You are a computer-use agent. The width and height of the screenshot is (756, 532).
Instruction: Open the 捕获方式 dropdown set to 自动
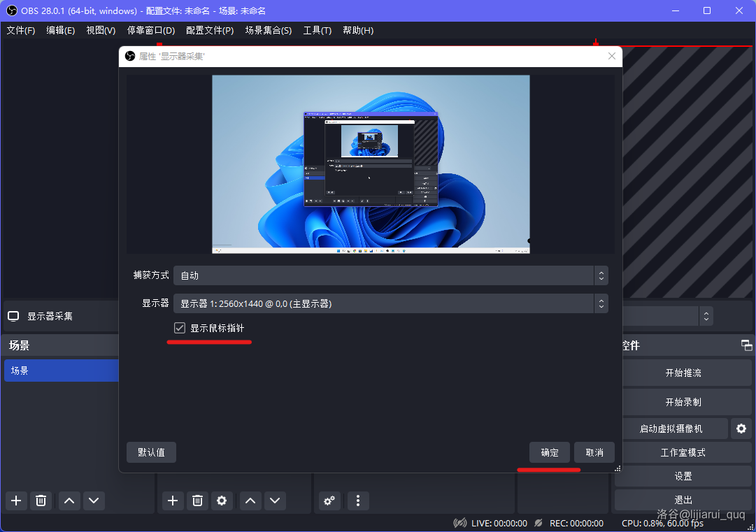[390, 275]
